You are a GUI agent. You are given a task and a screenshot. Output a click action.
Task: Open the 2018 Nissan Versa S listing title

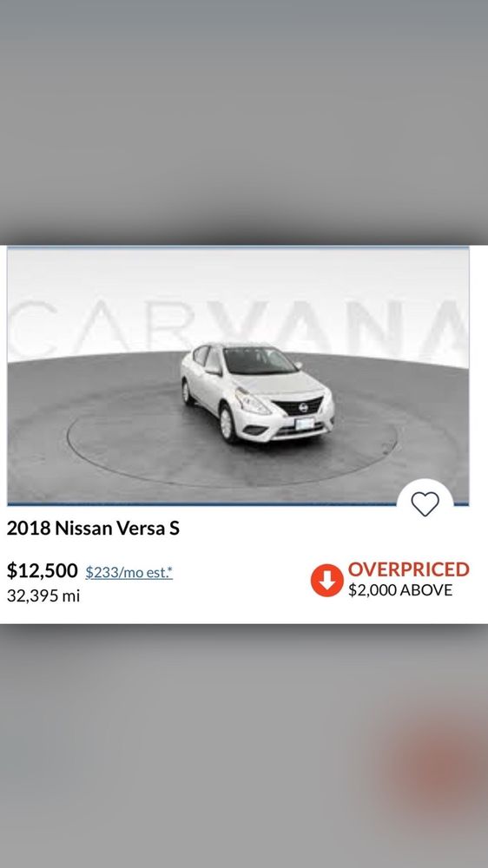pos(93,528)
